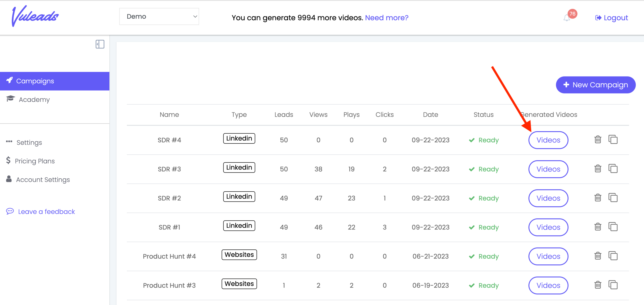Open Videos for SDR #1
This screenshot has width=644, height=305.
(x=548, y=227)
